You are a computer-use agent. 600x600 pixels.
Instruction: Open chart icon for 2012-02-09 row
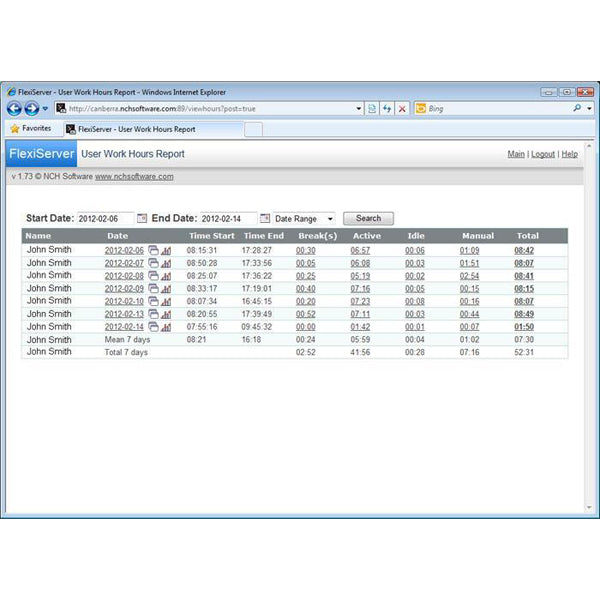pos(166,289)
